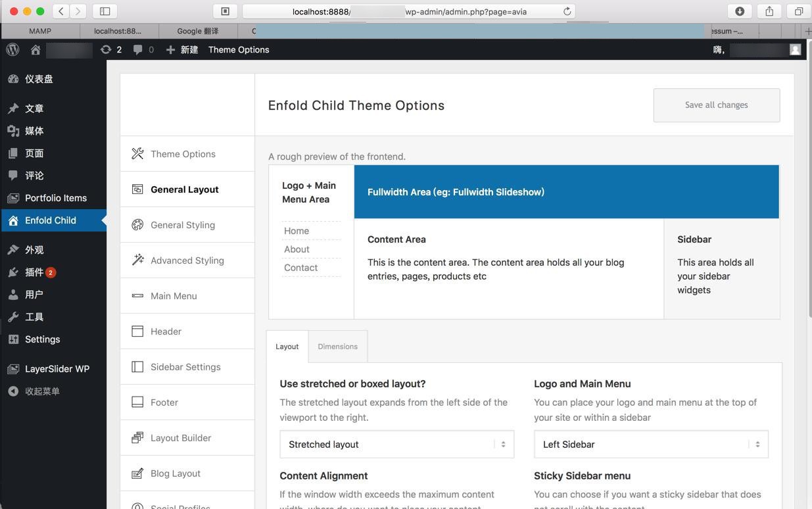The height and width of the screenshot is (509, 812).
Task: Click the blue Fullwidth Area preview
Action: pos(566,192)
